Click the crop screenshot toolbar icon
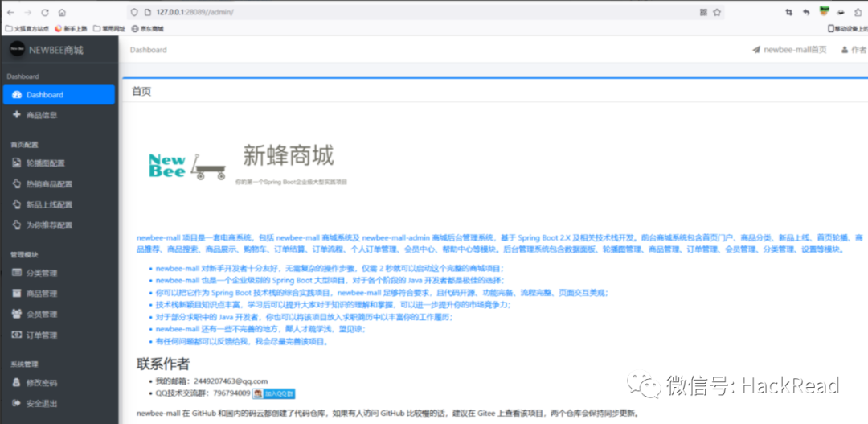 [x=789, y=12]
